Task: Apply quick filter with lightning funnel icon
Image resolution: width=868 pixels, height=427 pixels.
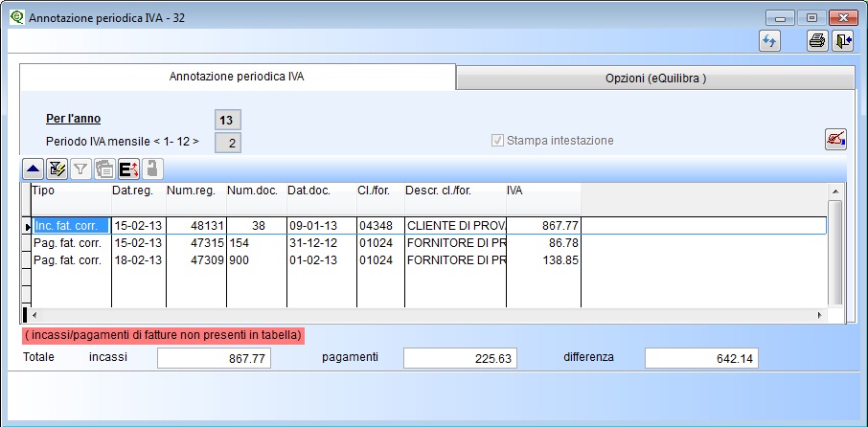Action: (x=57, y=169)
